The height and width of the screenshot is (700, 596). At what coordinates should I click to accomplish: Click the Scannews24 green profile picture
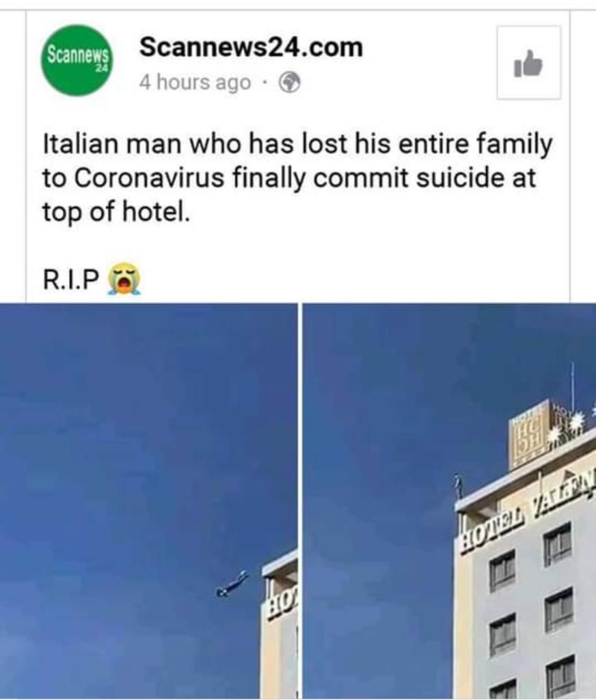77,60
